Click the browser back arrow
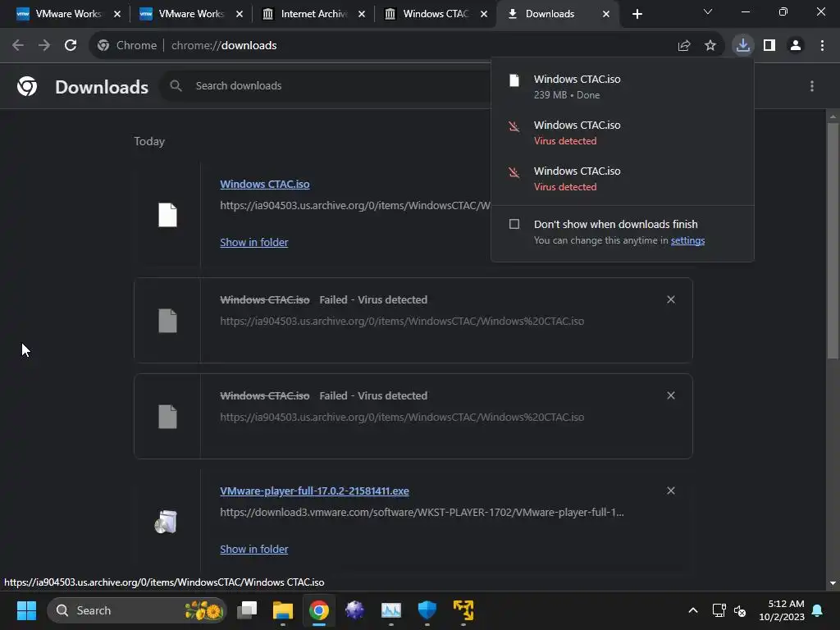840x630 pixels. (x=18, y=46)
